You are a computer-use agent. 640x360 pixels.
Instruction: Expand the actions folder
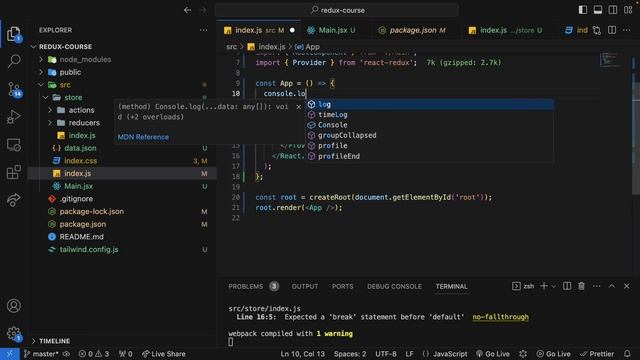(50, 110)
